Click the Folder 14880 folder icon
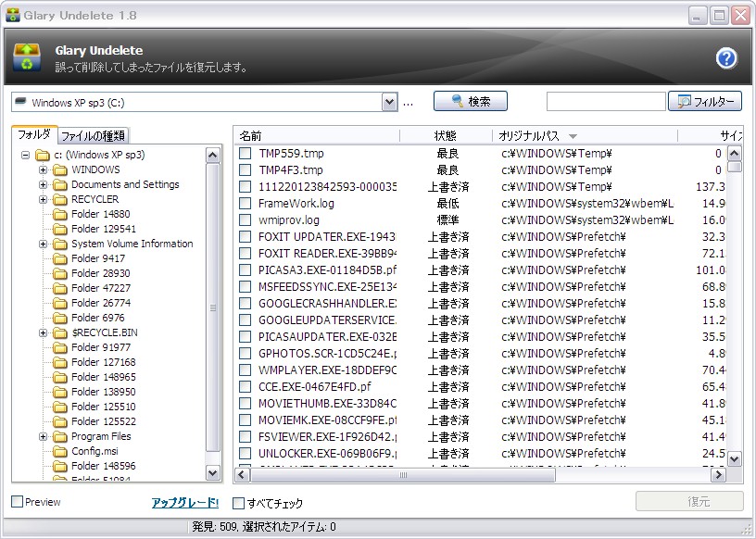756x539 pixels. [60, 214]
